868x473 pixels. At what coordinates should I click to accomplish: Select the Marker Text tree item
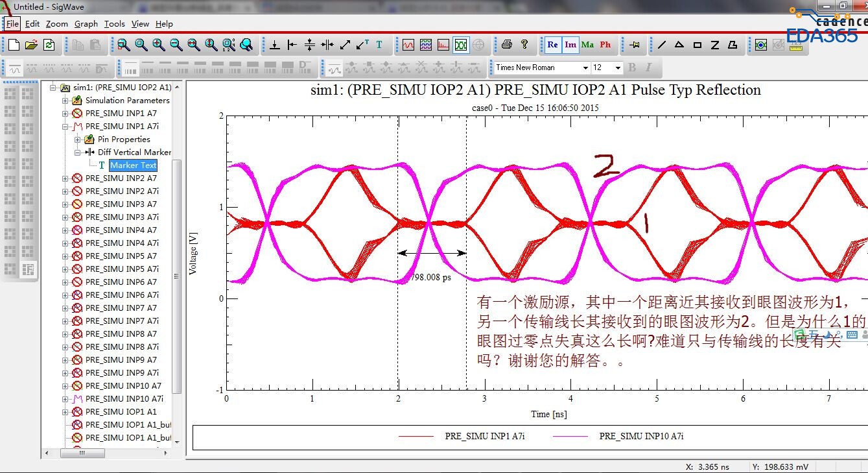tap(134, 165)
